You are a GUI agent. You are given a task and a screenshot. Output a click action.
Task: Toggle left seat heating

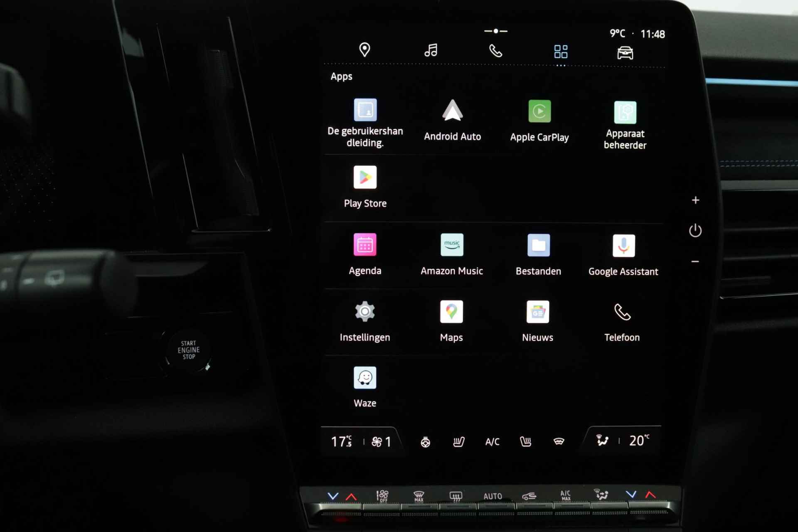(x=459, y=442)
